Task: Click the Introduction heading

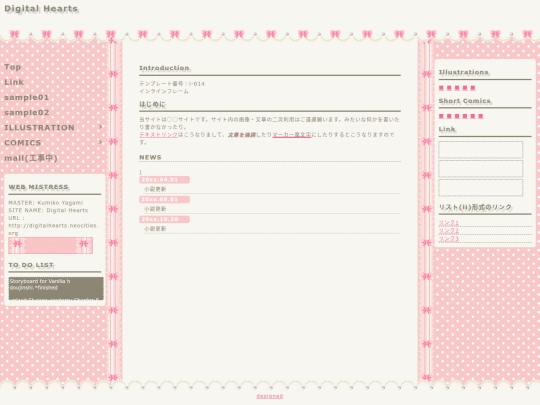Action: 164,68
